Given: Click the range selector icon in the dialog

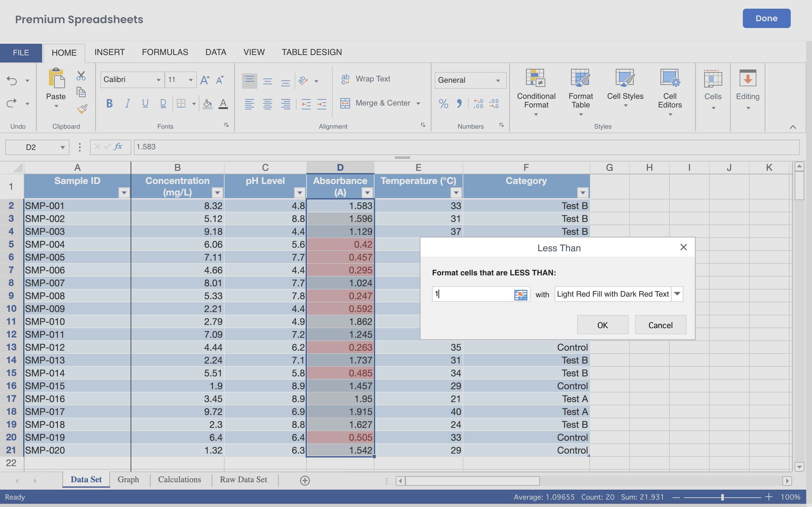Looking at the screenshot, I should point(520,295).
